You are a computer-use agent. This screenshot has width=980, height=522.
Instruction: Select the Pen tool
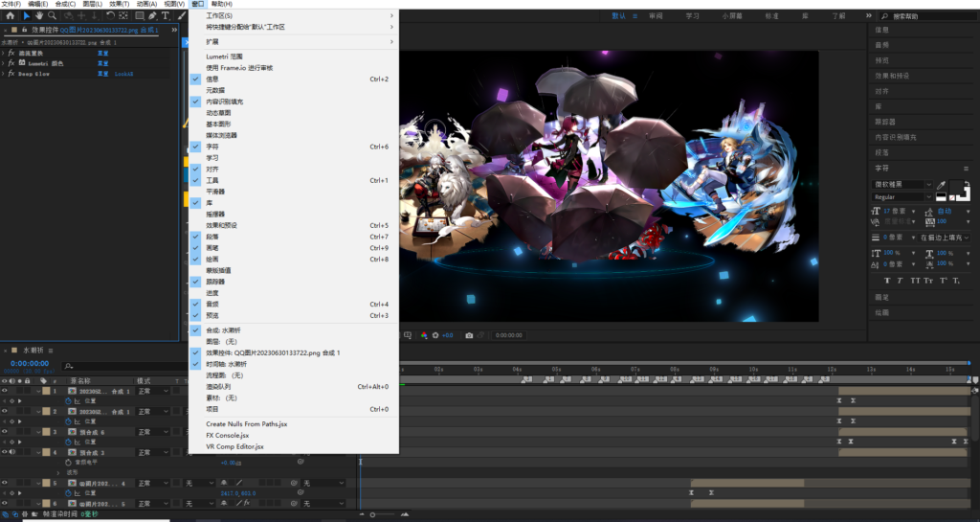(x=152, y=15)
